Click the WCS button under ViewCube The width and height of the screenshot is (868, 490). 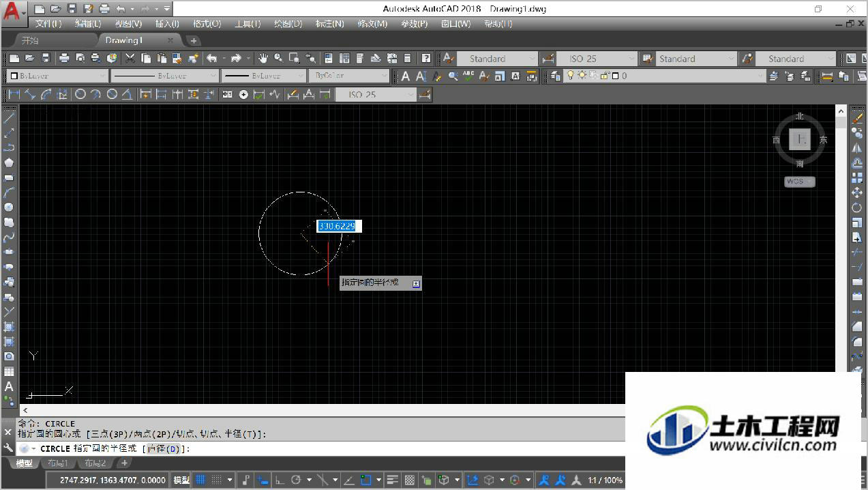point(800,182)
